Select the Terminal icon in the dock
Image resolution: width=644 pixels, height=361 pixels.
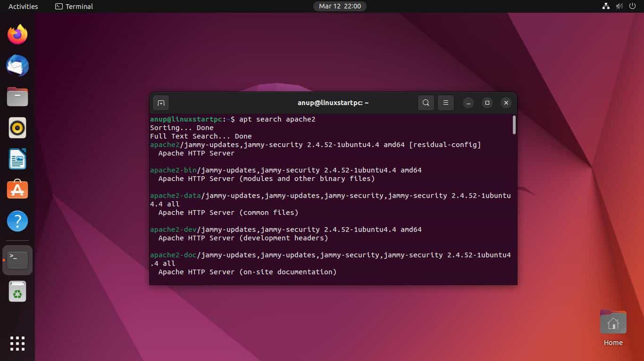[17, 260]
